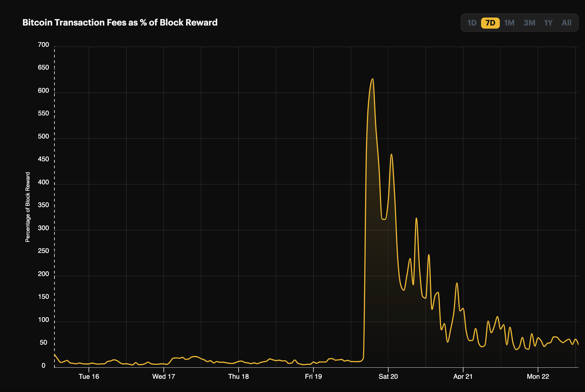Switch chart range to 1D
The image size is (585, 392).
472,23
